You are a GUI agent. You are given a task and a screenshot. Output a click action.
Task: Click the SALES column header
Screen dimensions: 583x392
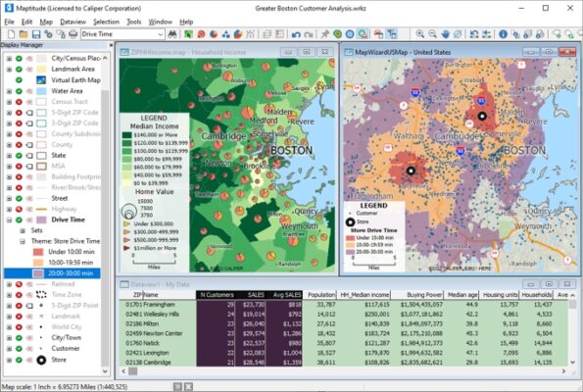coord(251,295)
